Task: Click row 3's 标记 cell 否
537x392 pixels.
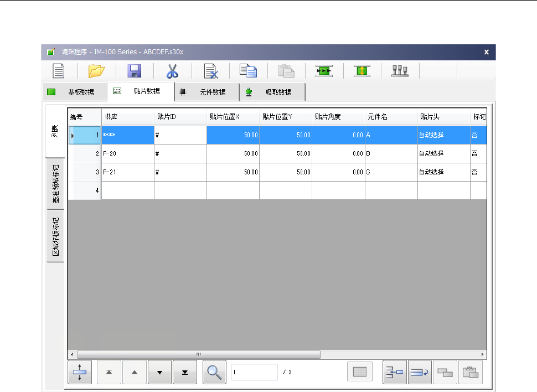Action: tap(478, 172)
